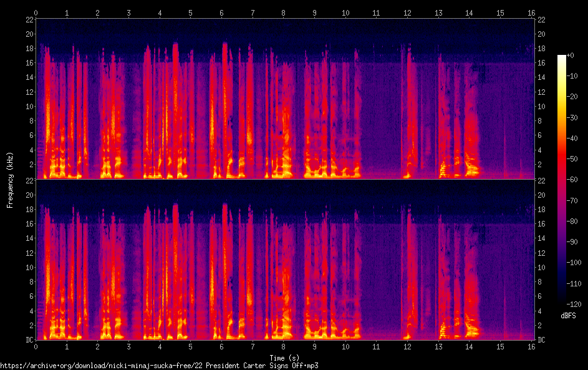Click the archive.org URL at the bottom
This screenshot has height=370, width=588.
163,366
